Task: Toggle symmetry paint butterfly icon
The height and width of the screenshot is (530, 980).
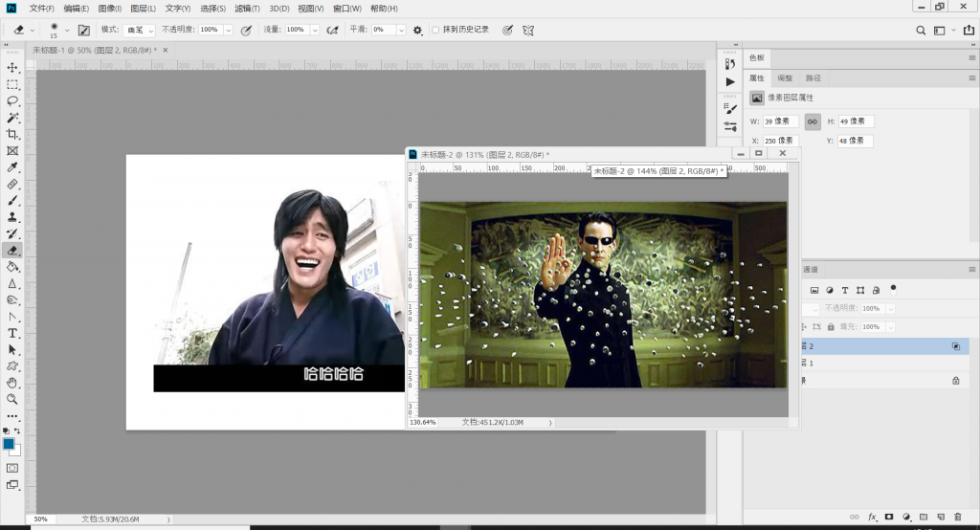Action: [x=528, y=30]
